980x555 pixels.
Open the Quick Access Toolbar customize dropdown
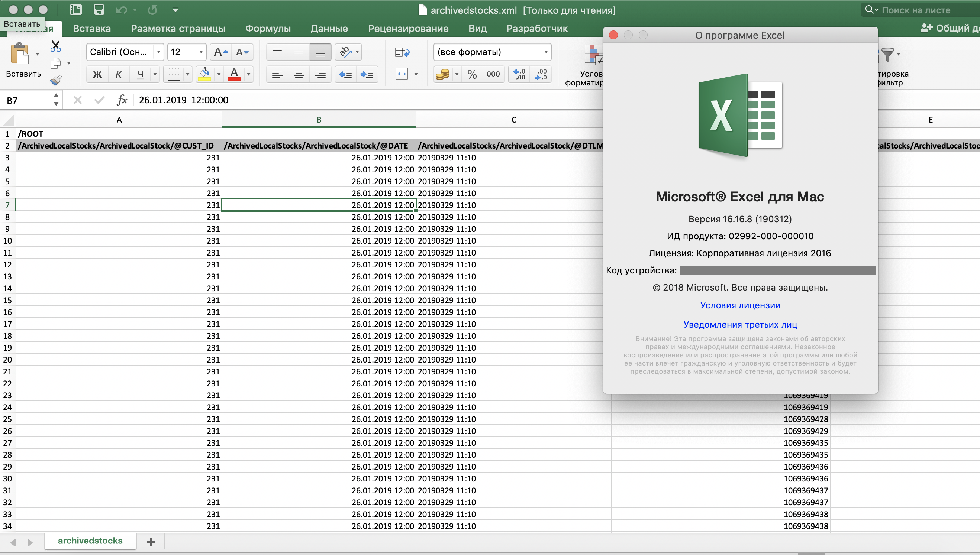(x=175, y=10)
